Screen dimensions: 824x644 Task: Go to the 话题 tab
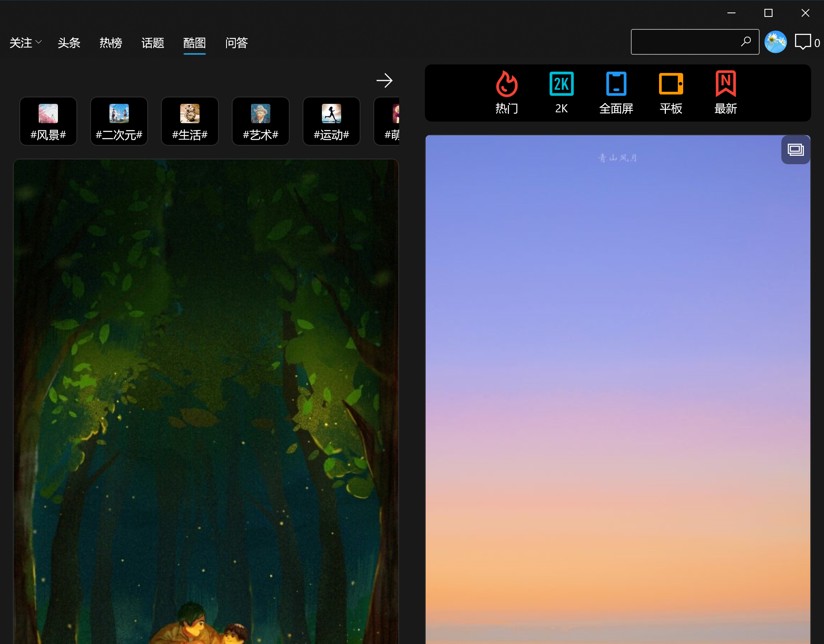pyautogui.click(x=152, y=43)
